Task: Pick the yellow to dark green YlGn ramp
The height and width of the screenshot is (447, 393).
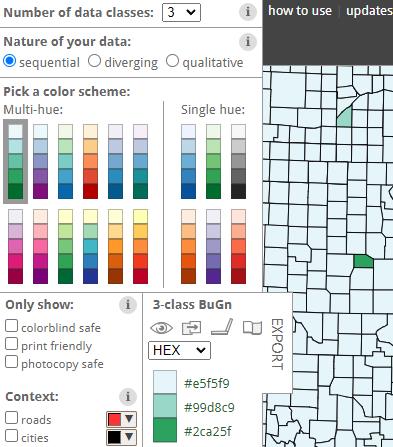Action: (x=65, y=247)
